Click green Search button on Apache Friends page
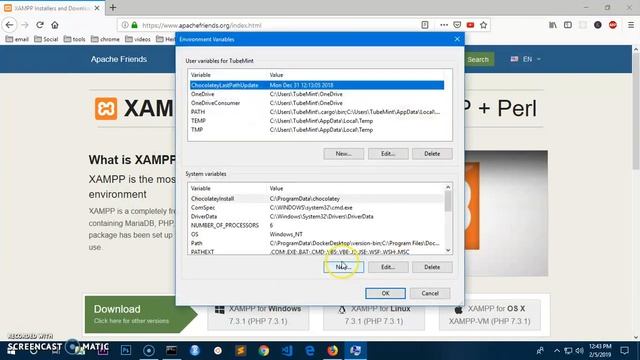640x360 pixels. click(x=478, y=60)
